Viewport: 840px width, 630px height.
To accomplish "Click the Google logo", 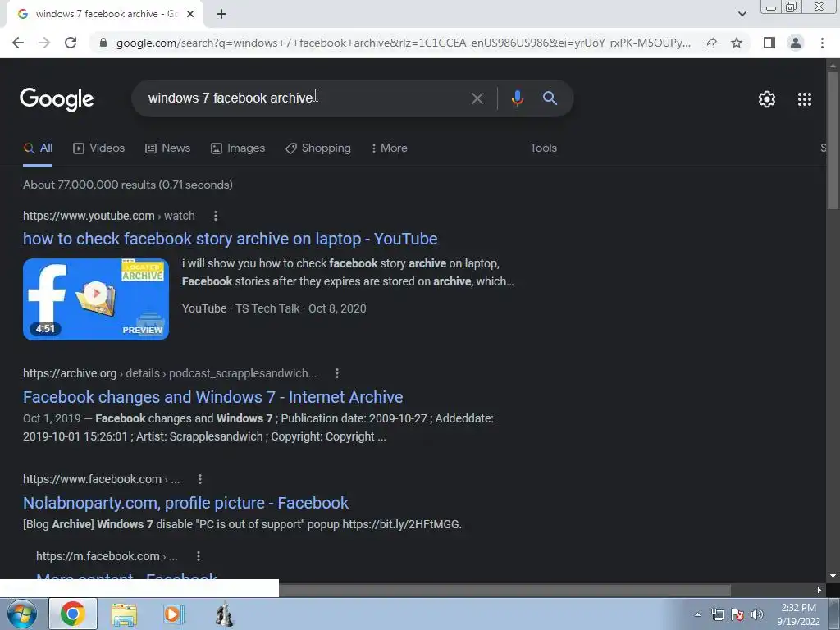I will coord(57,99).
